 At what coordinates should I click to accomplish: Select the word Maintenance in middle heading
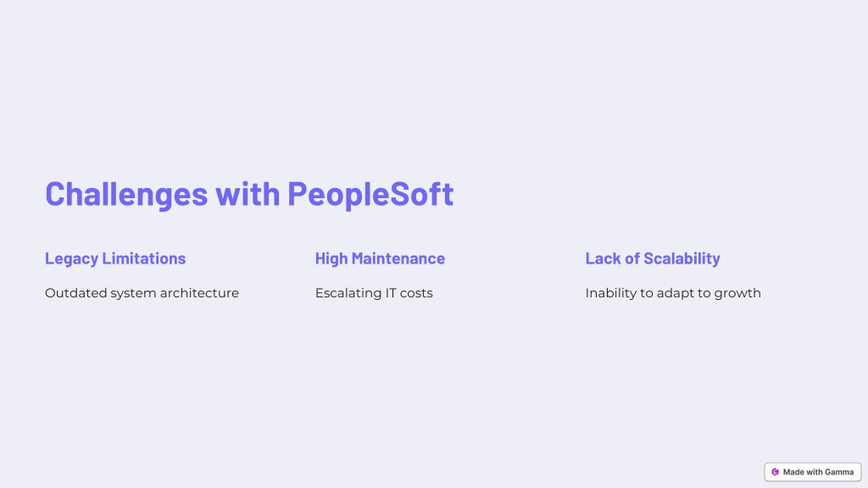tap(398, 258)
